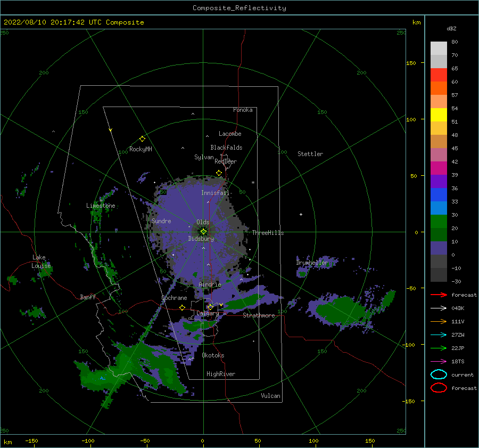Click the Stettler city label
This screenshot has width=479, height=448.
point(310,154)
